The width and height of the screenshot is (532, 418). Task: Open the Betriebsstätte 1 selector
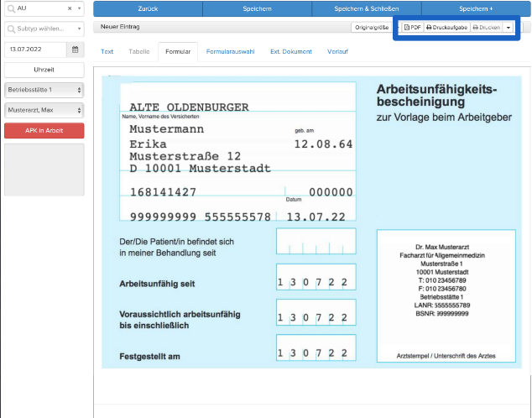44,90
